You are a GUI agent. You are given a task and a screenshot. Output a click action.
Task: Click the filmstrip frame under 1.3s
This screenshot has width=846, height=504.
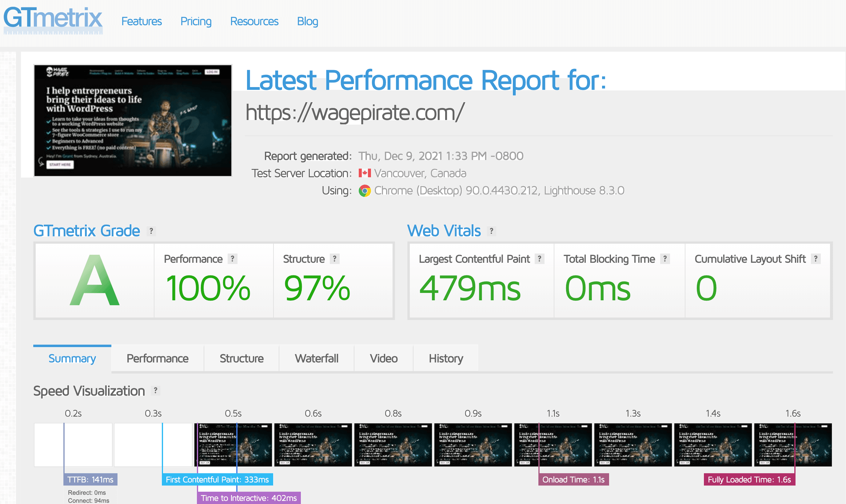(x=633, y=445)
